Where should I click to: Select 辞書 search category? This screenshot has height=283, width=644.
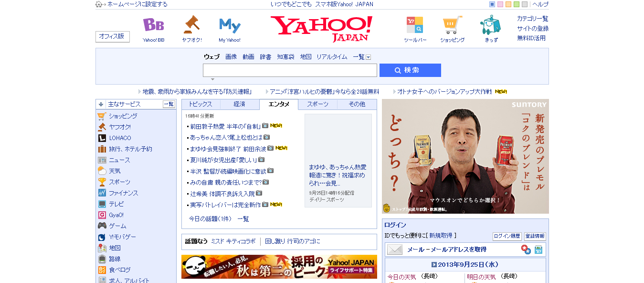point(265,57)
